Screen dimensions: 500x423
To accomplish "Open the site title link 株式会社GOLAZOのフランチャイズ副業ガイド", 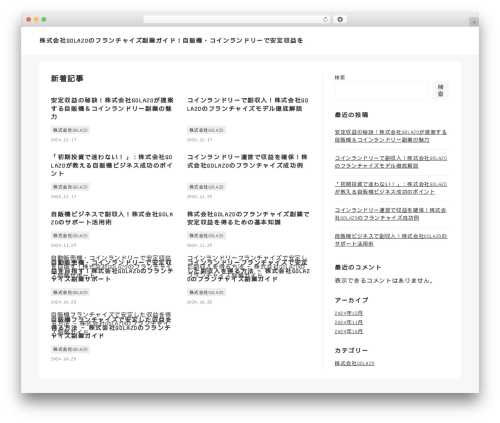I will click(x=171, y=41).
